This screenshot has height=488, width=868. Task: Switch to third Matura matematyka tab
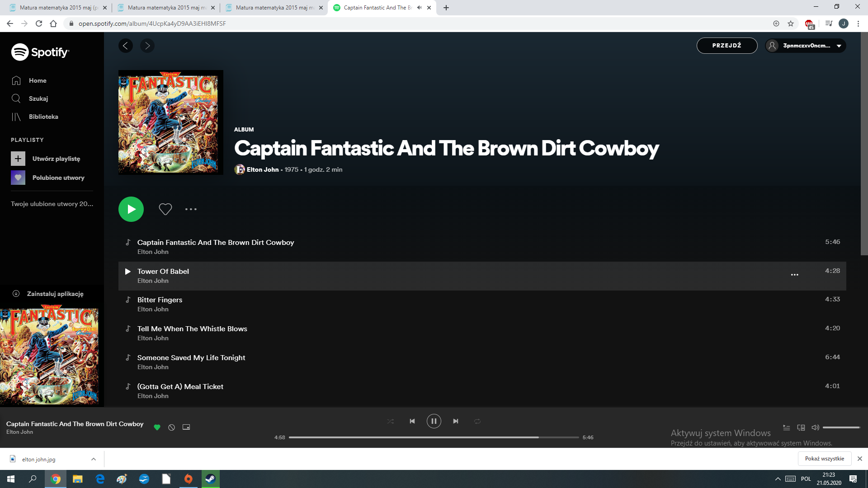(274, 8)
